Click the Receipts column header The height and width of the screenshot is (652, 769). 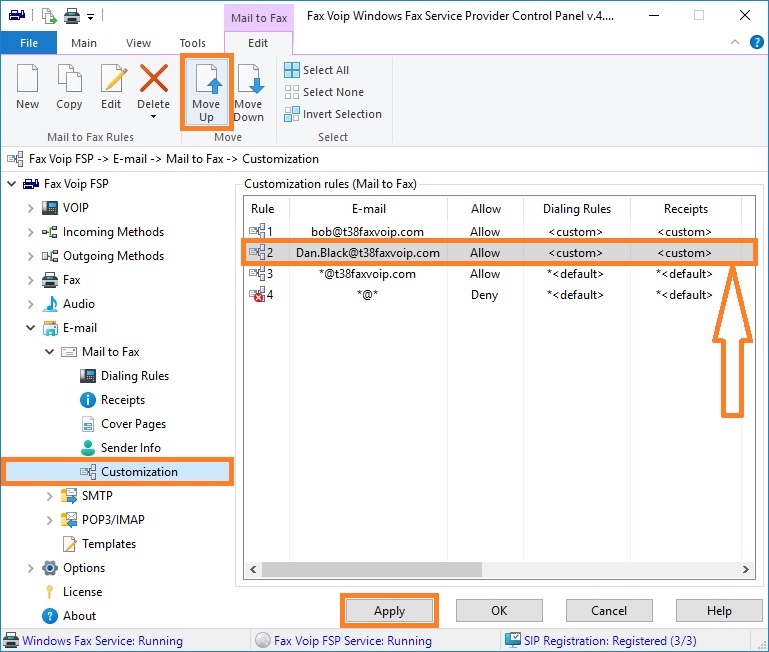point(686,209)
